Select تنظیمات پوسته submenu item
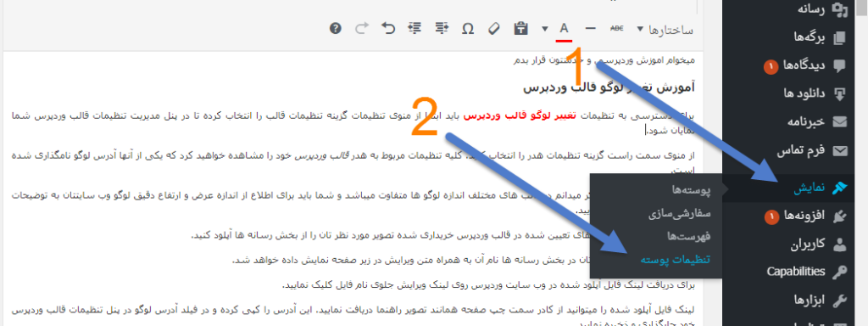The height and width of the screenshot is (326, 868). point(675,260)
